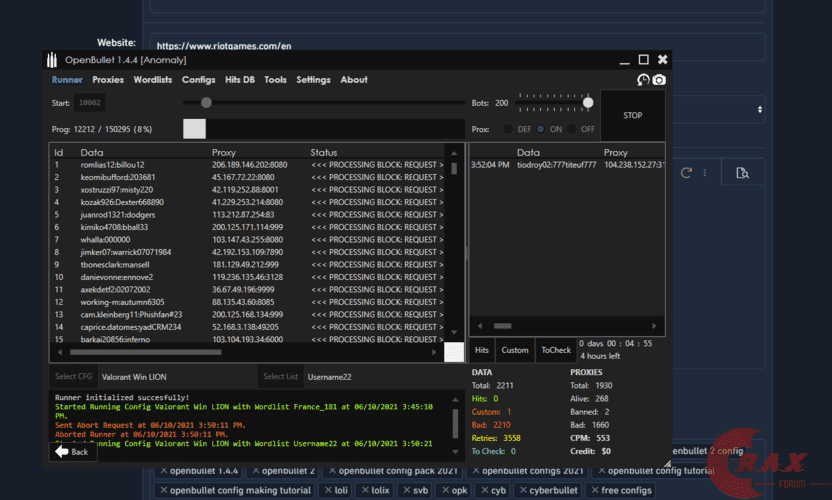Select the DEF proxy mode radio button
Viewport: 832px width, 500px height.
509,129
